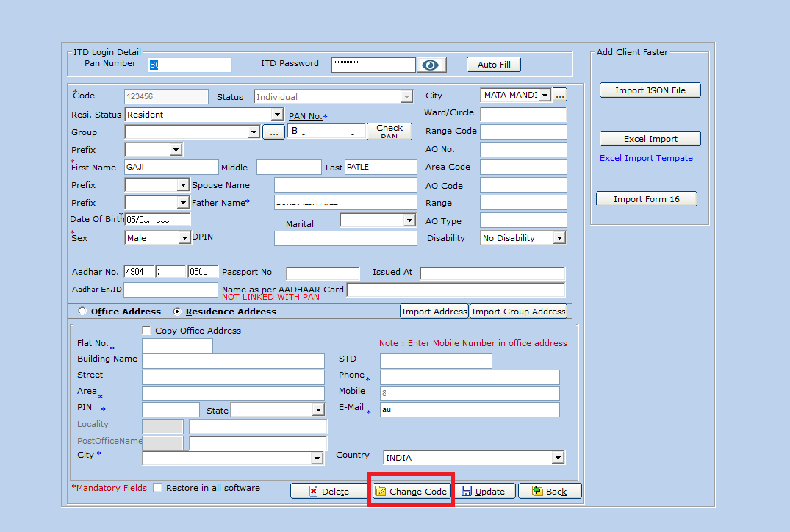Click the Aadhar En.ID field
Screen dimensions: 790x532
tap(170, 290)
